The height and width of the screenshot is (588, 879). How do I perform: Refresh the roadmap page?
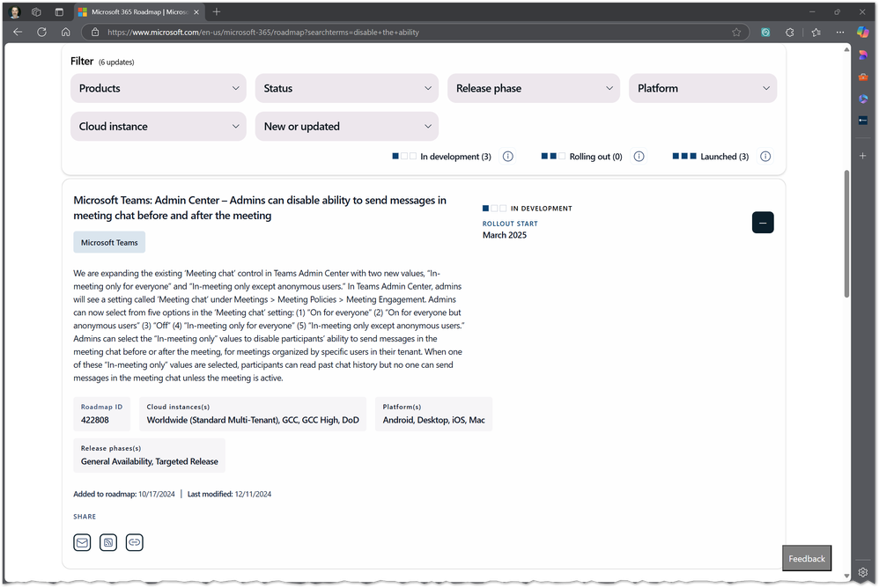[41, 32]
